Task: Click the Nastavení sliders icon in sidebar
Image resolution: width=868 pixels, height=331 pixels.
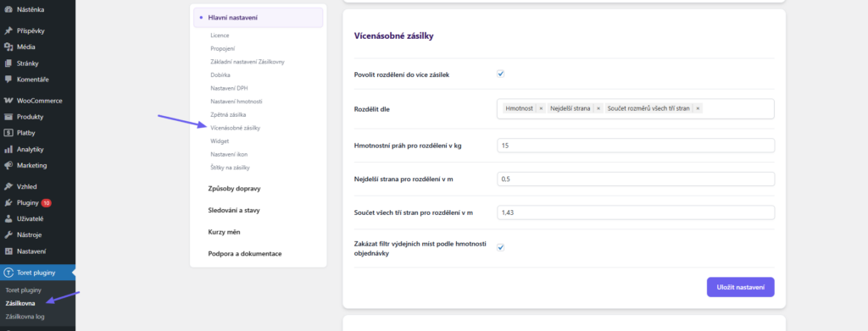Action: click(8, 251)
